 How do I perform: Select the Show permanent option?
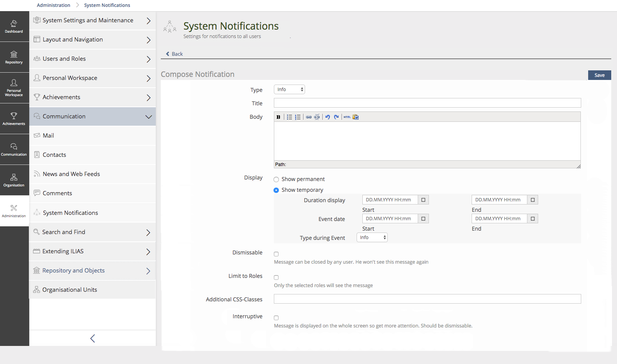click(x=276, y=180)
